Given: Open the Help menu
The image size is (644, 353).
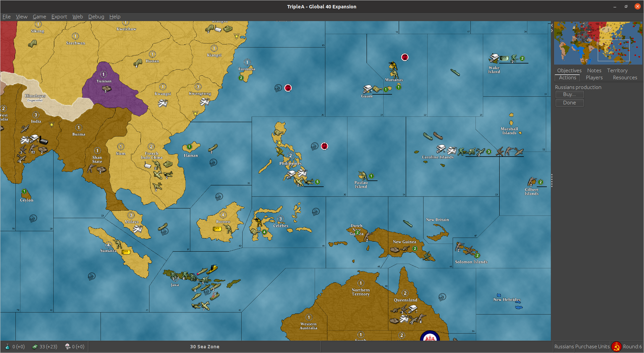Looking at the screenshot, I should 115,16.
